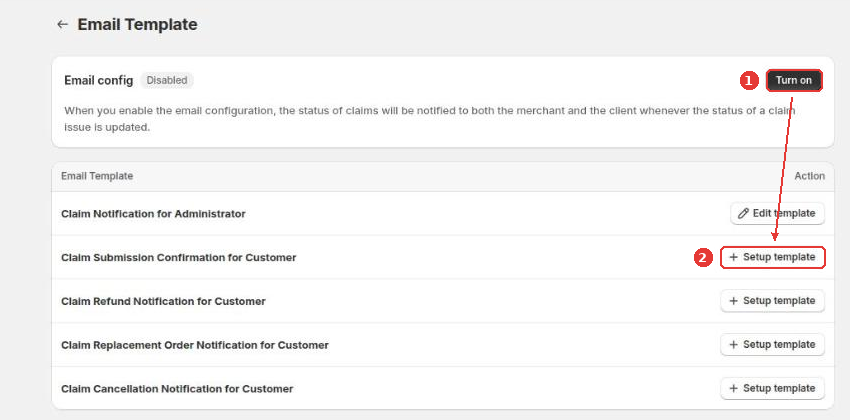
Task: Setup template for Claim Refund Notification
Action: click(x=772, y=301)
